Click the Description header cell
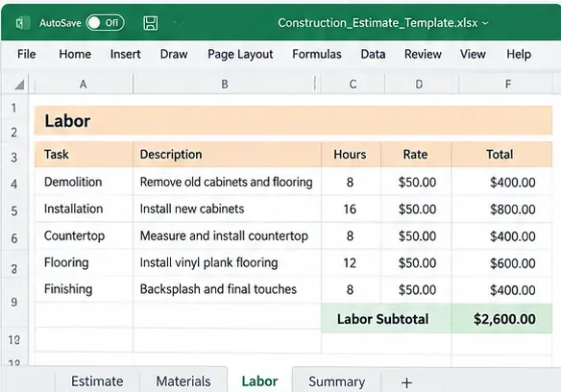This screenshot has width=561, height=392. point(227,155)
